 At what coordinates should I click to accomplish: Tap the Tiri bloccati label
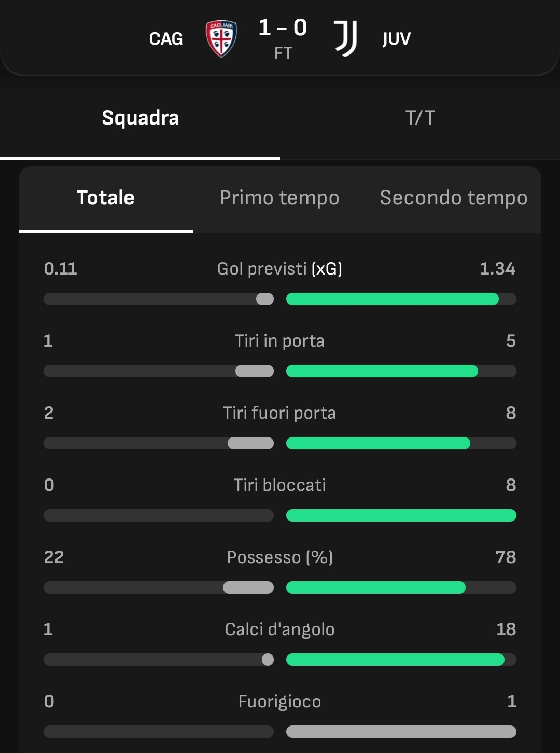pos(279,485)
